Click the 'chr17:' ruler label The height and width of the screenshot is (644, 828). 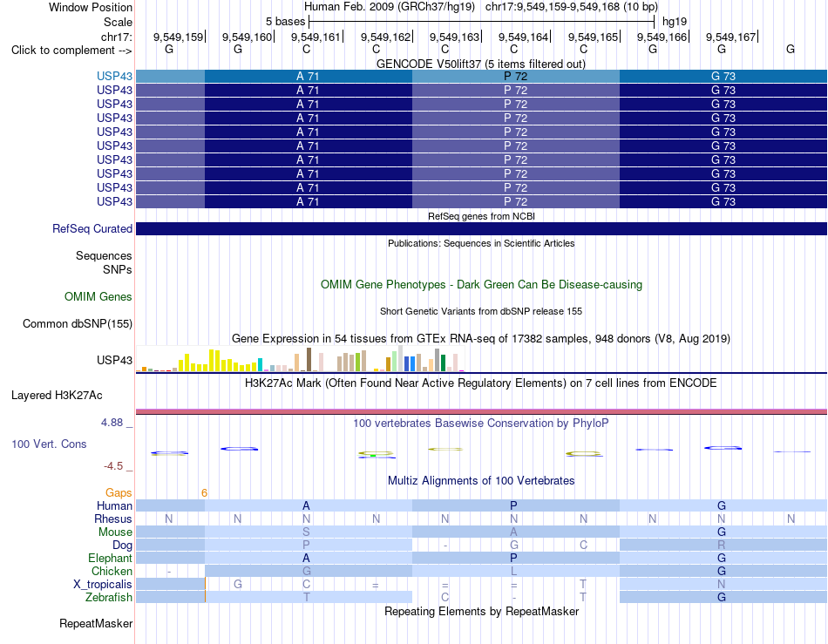pos(116,37)
